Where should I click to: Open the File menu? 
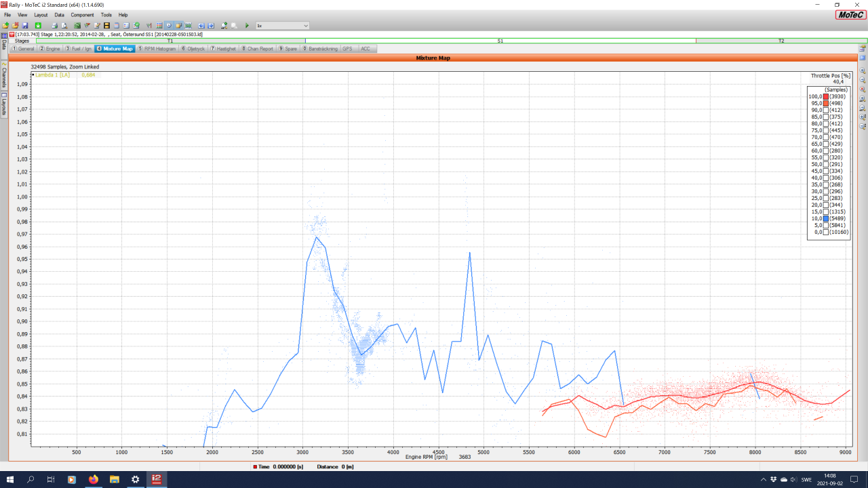click(x=7, y=14)
